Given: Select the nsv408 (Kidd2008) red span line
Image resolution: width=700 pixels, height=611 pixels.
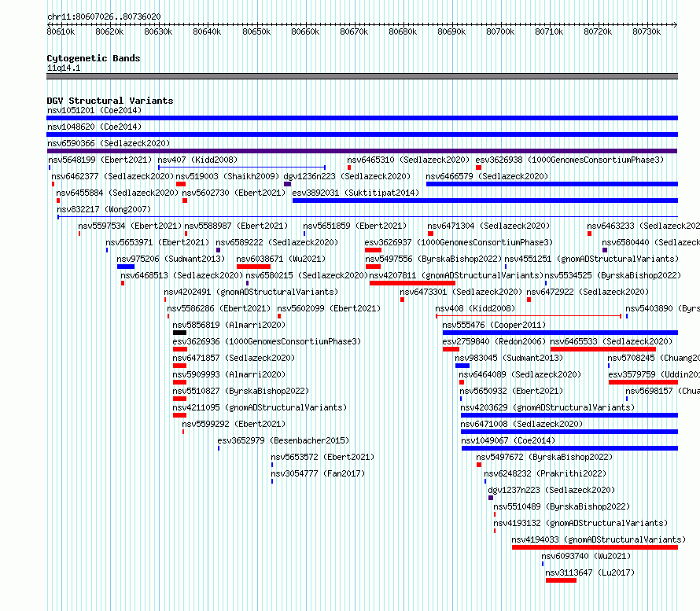Looking at the screenshot, I should (529, 316).
